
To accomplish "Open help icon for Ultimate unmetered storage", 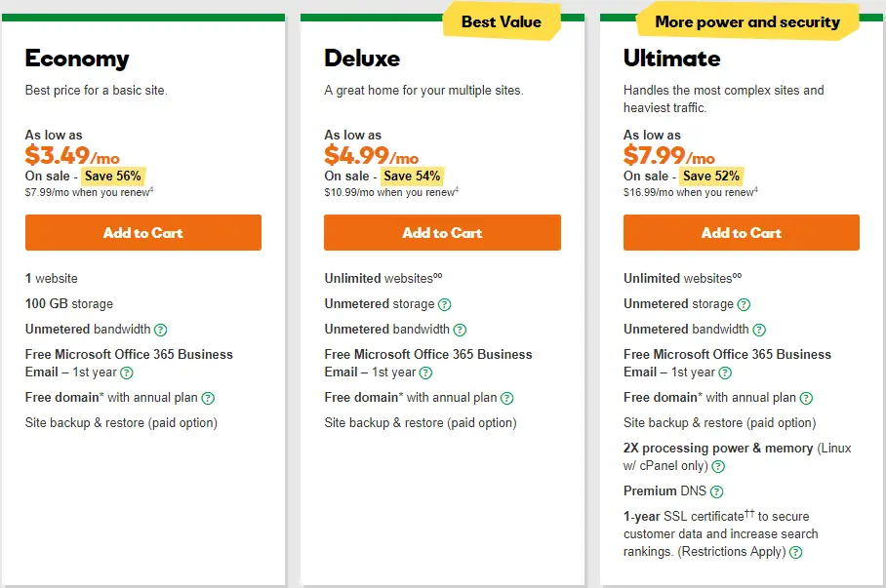I will point(745,304).
